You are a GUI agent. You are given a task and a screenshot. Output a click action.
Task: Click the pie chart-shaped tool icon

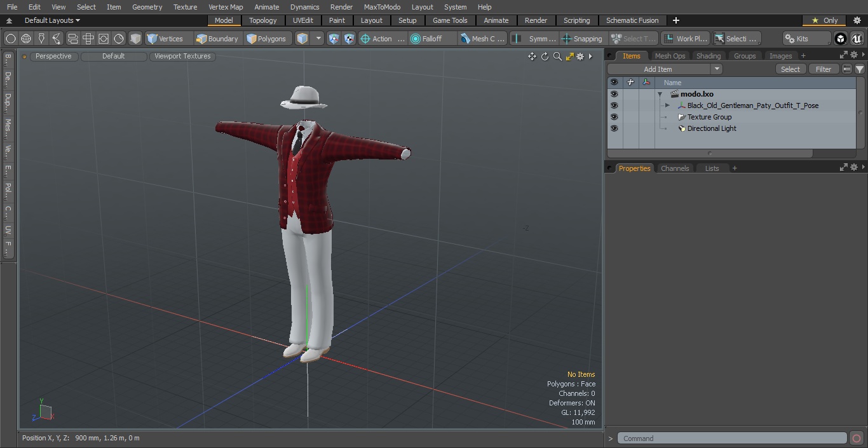point(119,39)
